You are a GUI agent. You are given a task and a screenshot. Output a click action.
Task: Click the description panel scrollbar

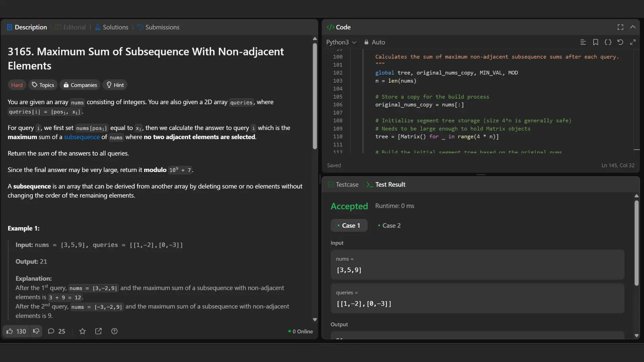pyautogui.click(x=315, y=96)
